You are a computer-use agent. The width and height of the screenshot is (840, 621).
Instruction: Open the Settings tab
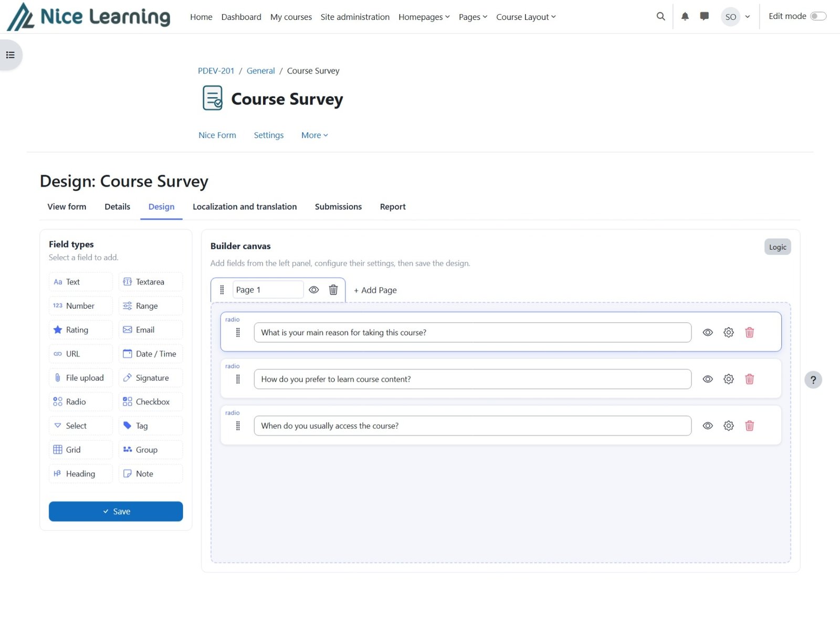(x=269, y=135)
